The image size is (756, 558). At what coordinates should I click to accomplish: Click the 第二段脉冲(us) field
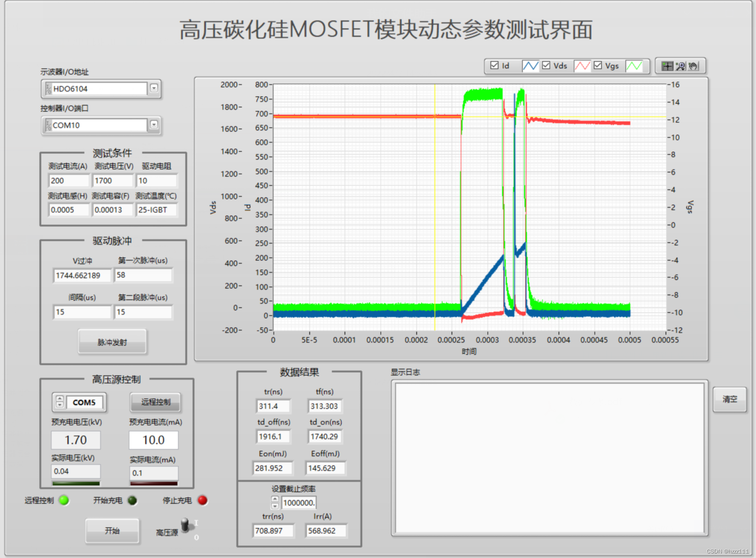click(143, 312)
